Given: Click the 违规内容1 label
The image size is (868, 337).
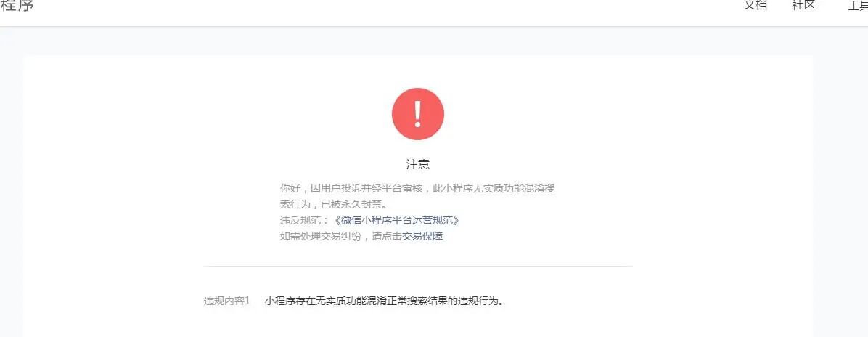Looking at the screenshot, I should [x=227, y=301].
